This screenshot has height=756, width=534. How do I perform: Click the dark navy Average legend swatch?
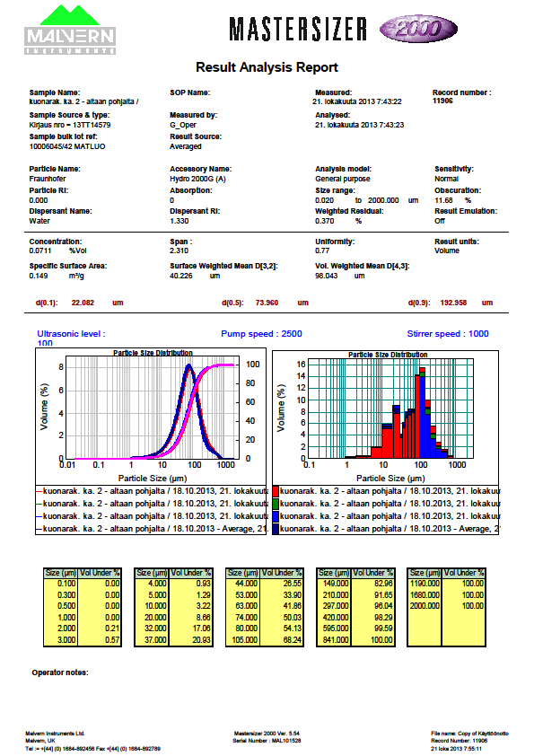(276, 529)
